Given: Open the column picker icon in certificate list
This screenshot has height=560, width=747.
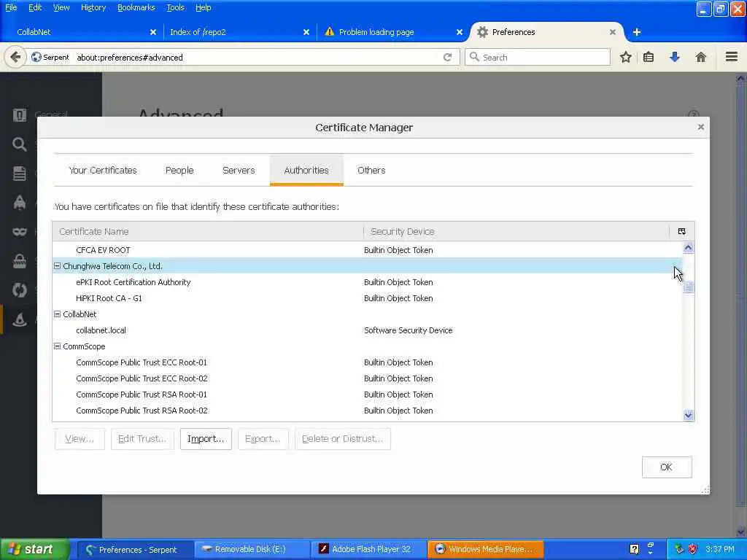Looking at the screenshot, I should pyautogui.click(x=682, y=231).
